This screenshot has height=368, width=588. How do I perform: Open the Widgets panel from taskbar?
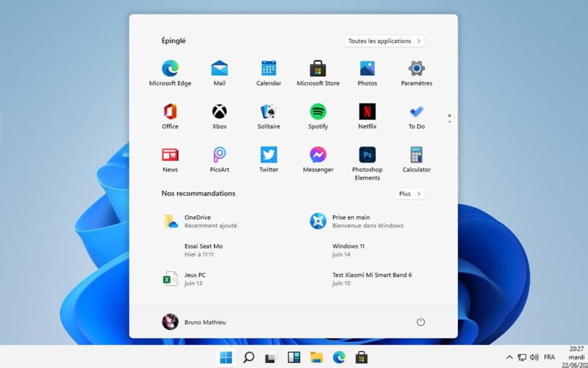point(293,358)
